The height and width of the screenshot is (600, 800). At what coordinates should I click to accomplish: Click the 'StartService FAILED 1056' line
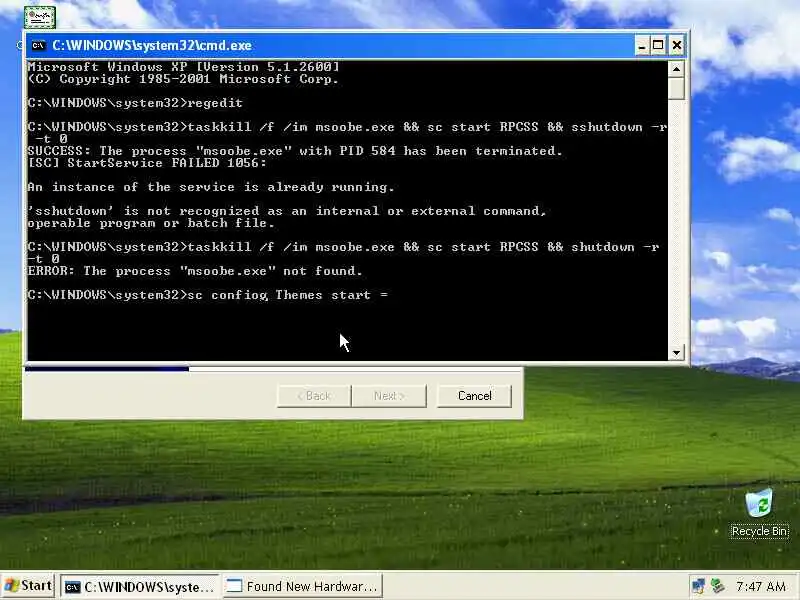pos(147,163)
